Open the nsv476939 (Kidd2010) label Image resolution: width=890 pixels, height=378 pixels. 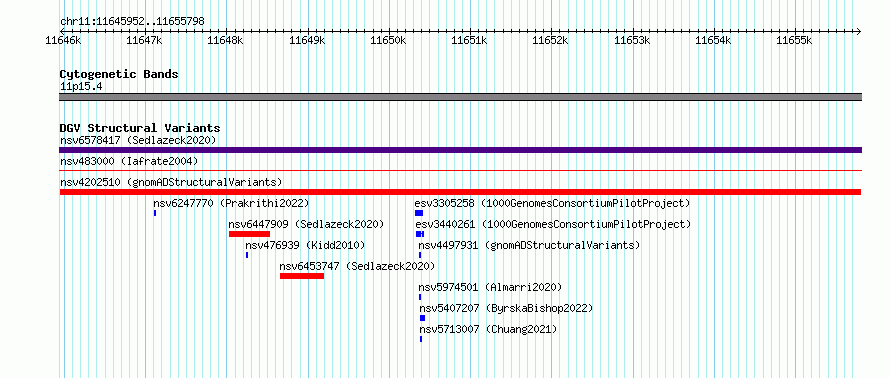(x=305, y=246)
